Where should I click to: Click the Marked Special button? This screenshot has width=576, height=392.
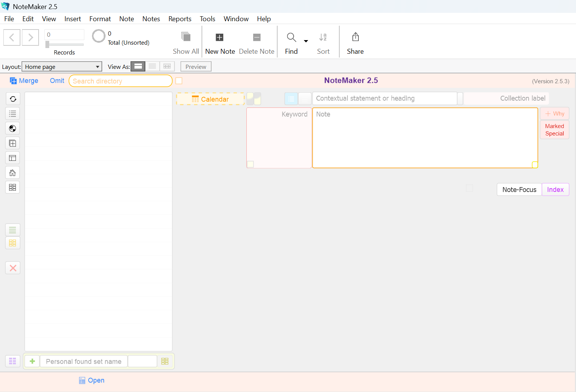[554, 130]
